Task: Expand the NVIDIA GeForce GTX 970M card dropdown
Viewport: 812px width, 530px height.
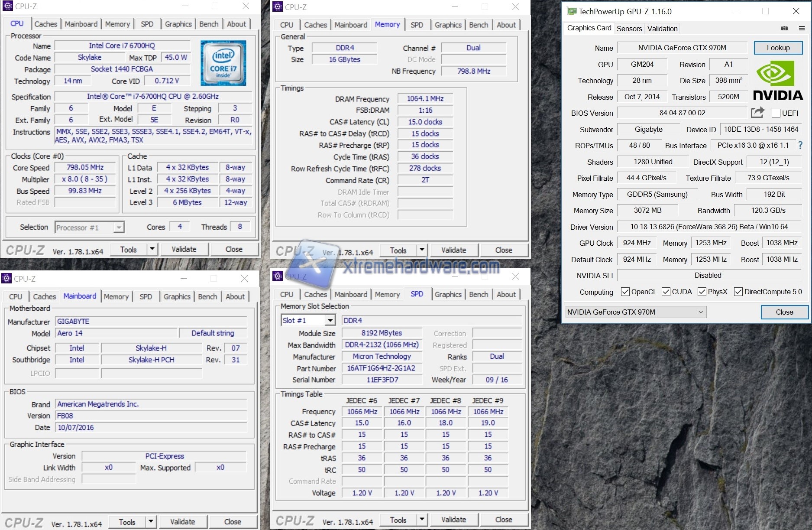Action: pos(700,312)
